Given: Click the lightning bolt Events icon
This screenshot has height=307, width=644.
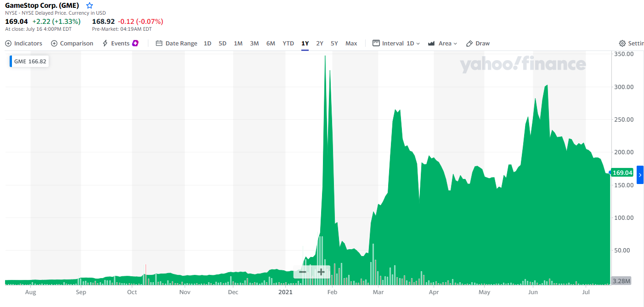Looking at the screenshot, I should tap(105, 43).
